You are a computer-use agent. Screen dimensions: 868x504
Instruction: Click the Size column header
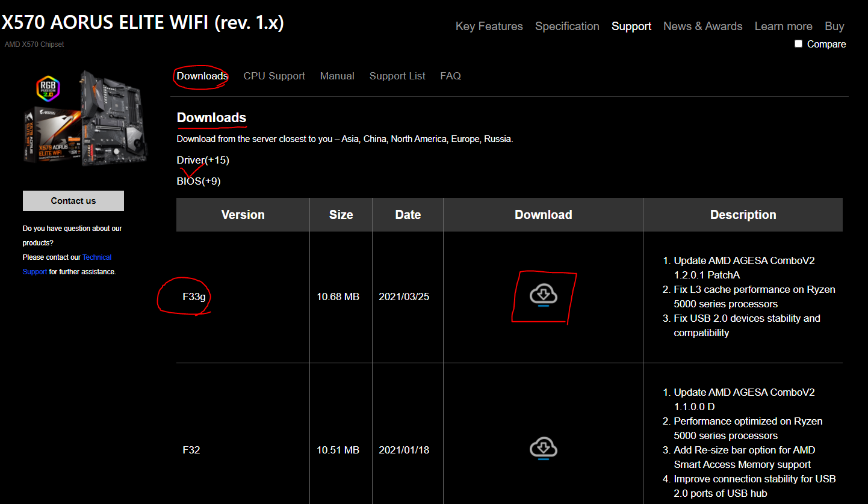341,215
